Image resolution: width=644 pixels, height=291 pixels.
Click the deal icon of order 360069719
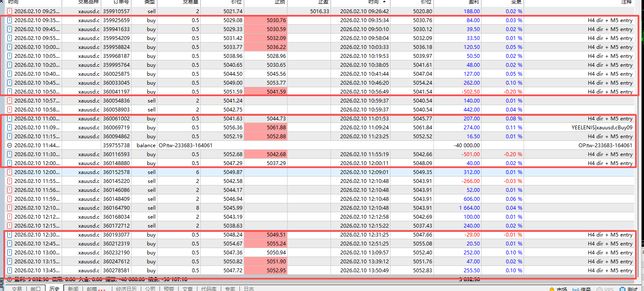click(x=10, y=128)
